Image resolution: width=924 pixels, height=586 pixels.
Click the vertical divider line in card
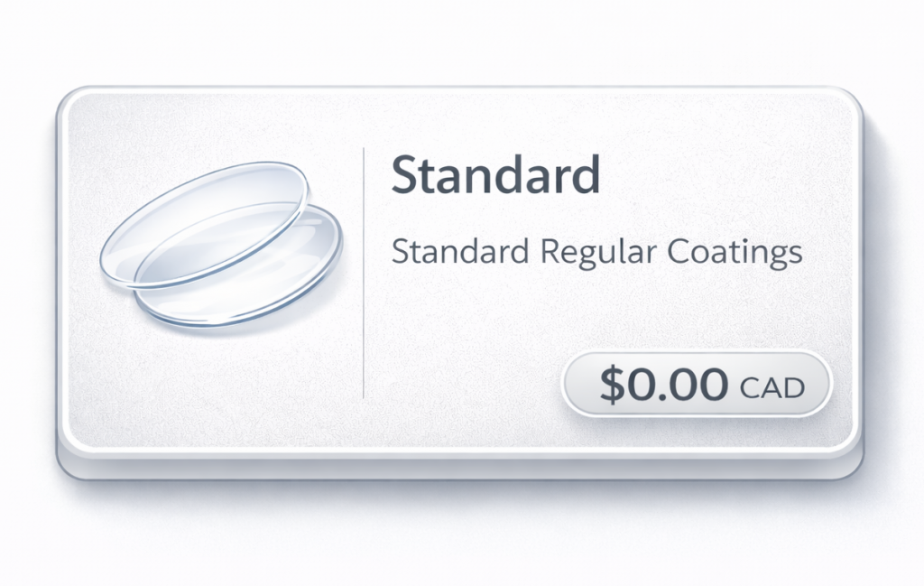(363, 271)
